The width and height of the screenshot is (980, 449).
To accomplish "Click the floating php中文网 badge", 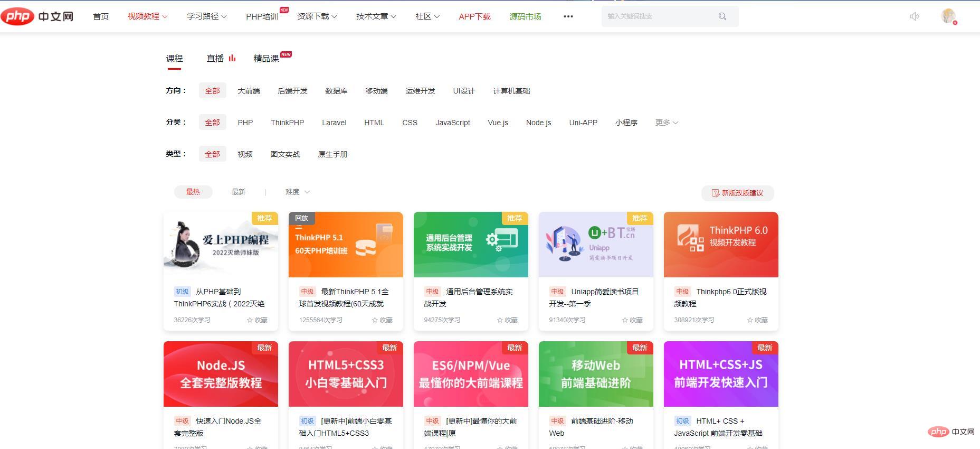I will (x=952, y=432).
